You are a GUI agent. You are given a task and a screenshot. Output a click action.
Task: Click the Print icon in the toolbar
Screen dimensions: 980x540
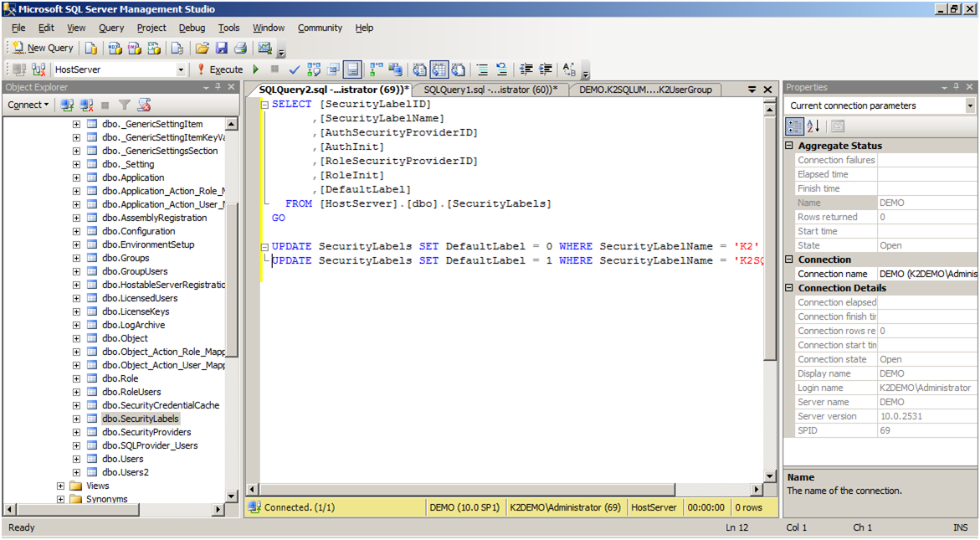coord(241,49)
